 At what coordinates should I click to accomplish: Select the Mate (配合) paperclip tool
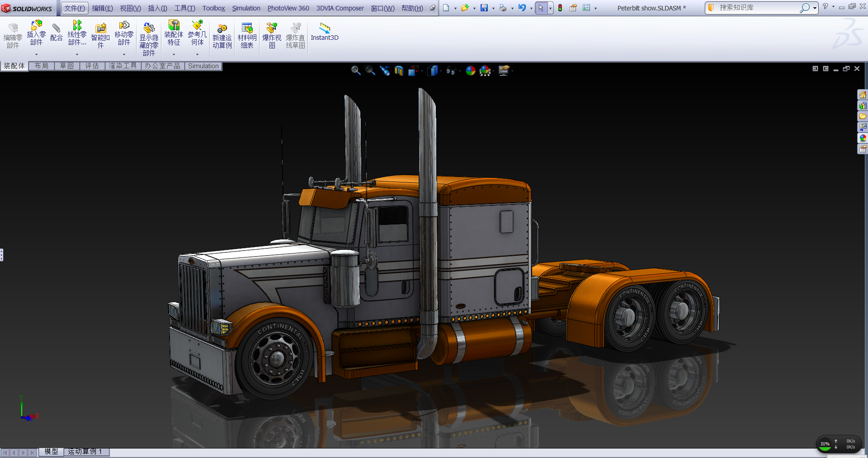coord(57,28)
